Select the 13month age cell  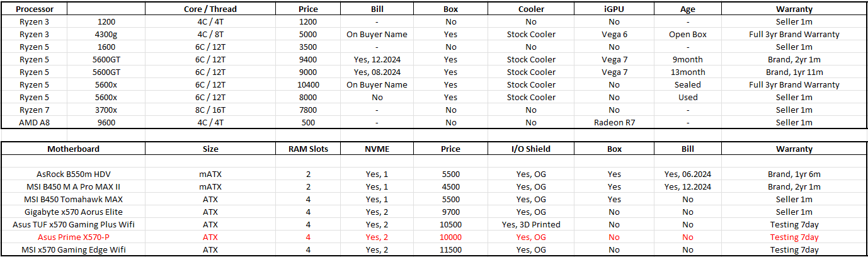coord(687,72)
